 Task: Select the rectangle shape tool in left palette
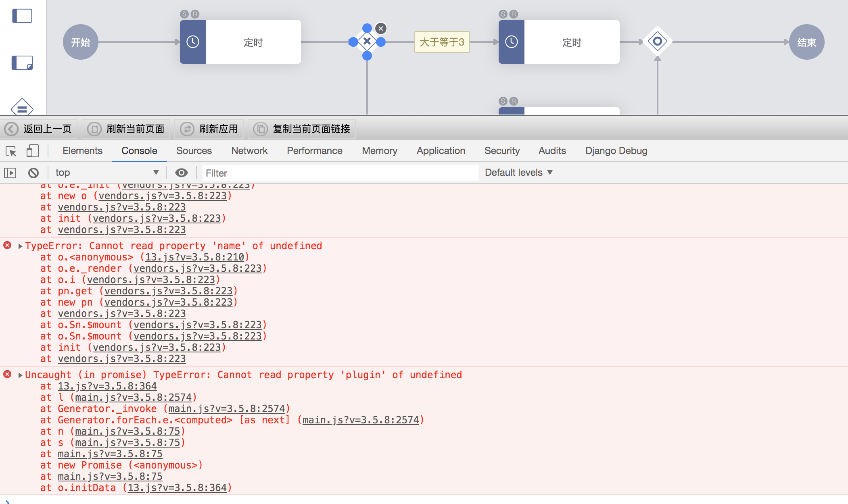(23, 16)
